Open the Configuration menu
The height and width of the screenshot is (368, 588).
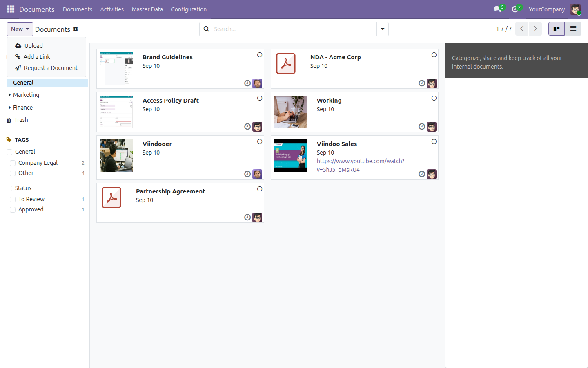189,9
